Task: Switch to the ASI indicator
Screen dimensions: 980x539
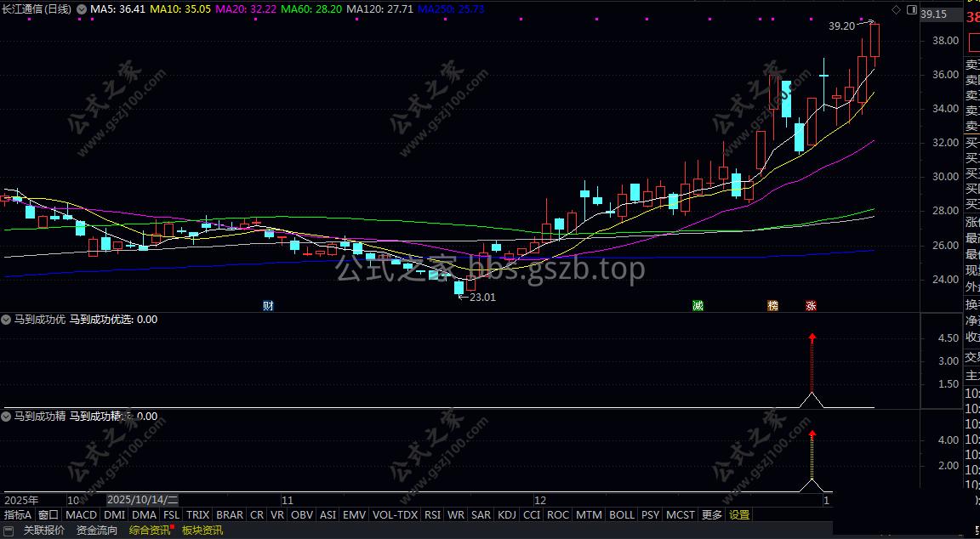Action: [328, 515]
